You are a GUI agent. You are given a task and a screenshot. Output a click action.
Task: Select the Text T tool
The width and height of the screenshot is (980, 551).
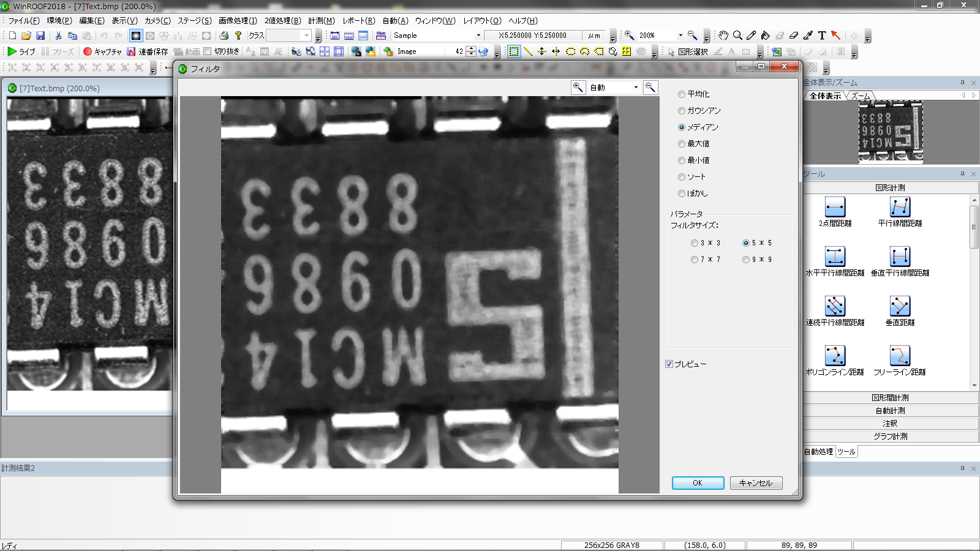(822, 36)
